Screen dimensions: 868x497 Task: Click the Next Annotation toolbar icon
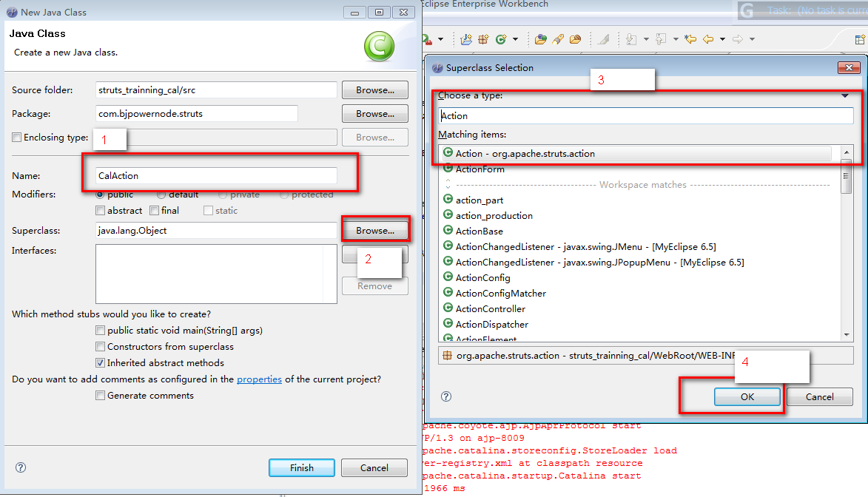click(631, 39)
